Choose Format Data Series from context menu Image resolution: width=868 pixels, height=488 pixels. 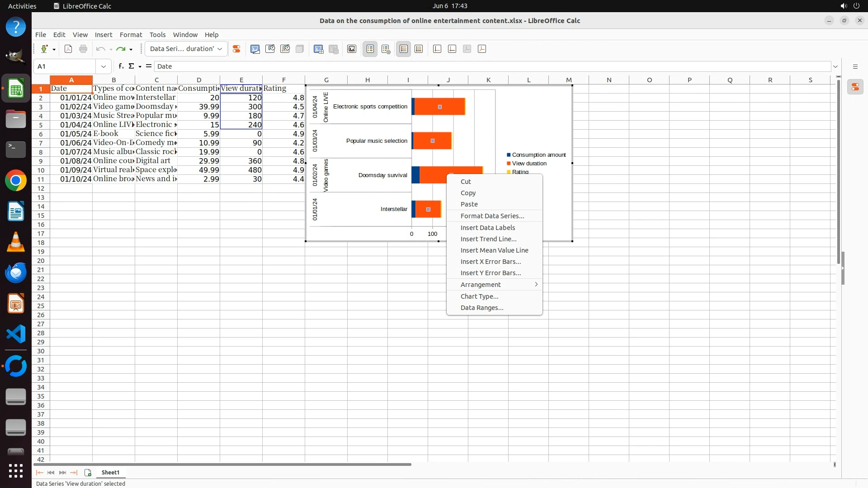(x=492, y=216)
